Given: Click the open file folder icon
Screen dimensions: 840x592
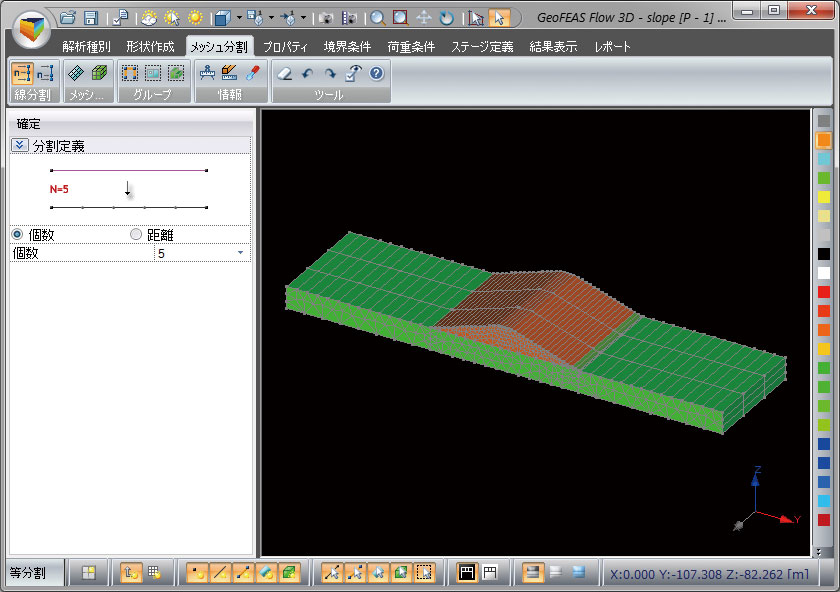Looking at the screenshot, I should (x=67, y=18).
